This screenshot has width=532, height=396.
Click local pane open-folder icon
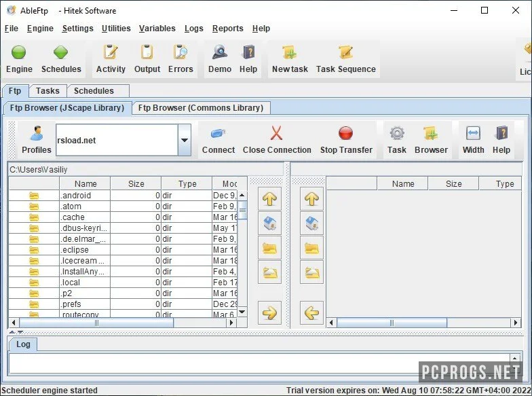(270, 272)
